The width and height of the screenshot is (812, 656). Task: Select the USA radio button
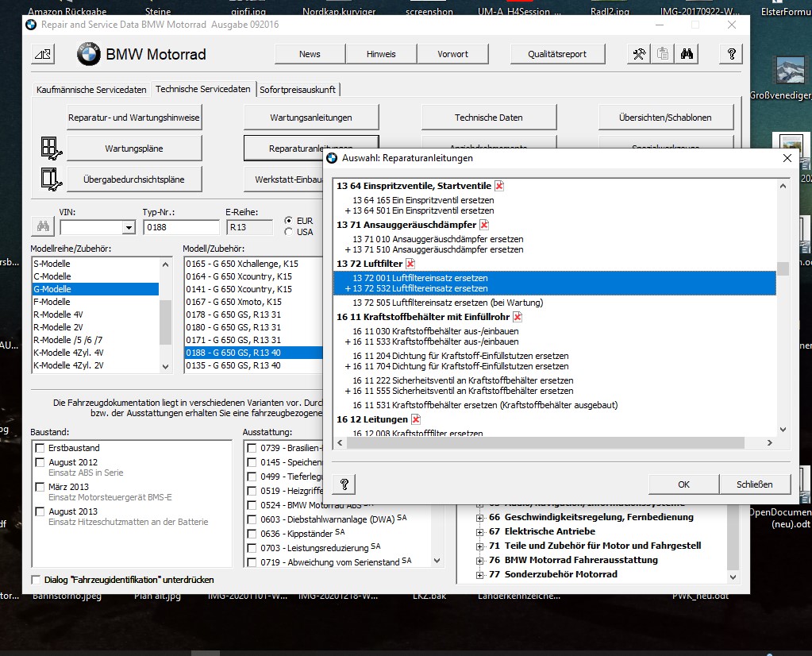(288, 232)
